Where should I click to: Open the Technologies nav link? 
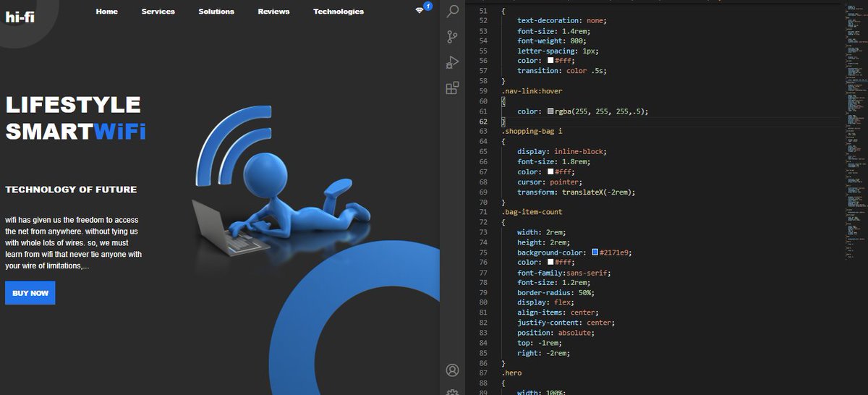pyautogui.click(x=339, y=12)
